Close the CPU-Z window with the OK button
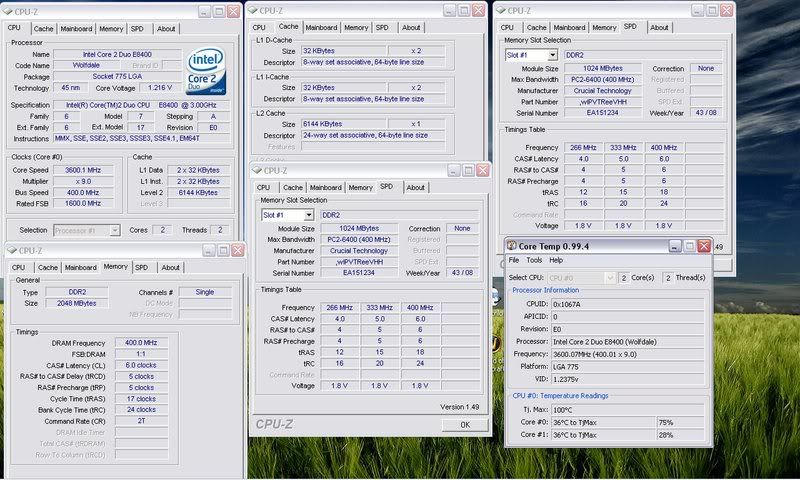 (483, 170)
